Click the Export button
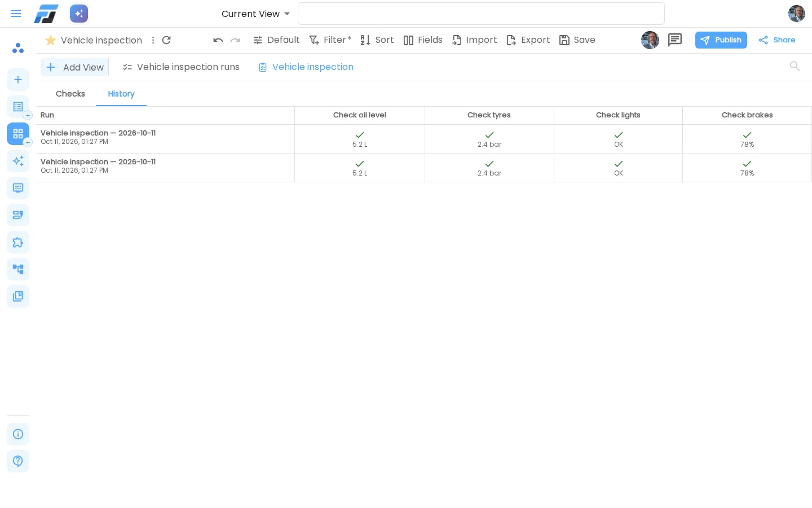The width and height of the screenshot is (812, 508). point(528,40)
